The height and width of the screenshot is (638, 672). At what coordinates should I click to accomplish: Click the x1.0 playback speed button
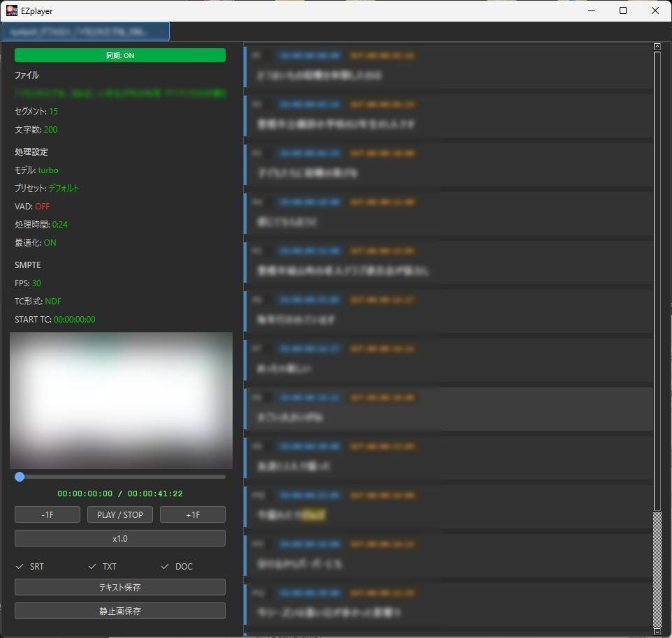tap(119, 538)
